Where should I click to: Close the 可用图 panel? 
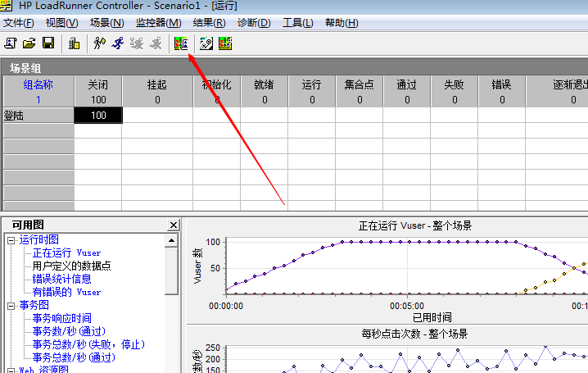174,225
